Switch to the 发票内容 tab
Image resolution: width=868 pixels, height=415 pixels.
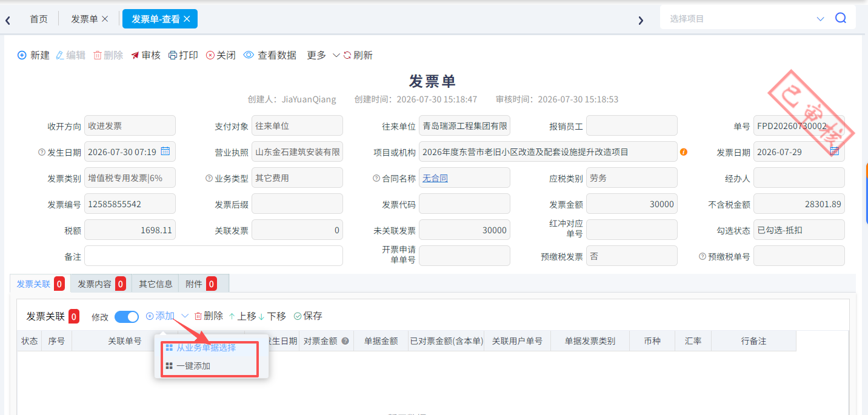tap(101, 284)
